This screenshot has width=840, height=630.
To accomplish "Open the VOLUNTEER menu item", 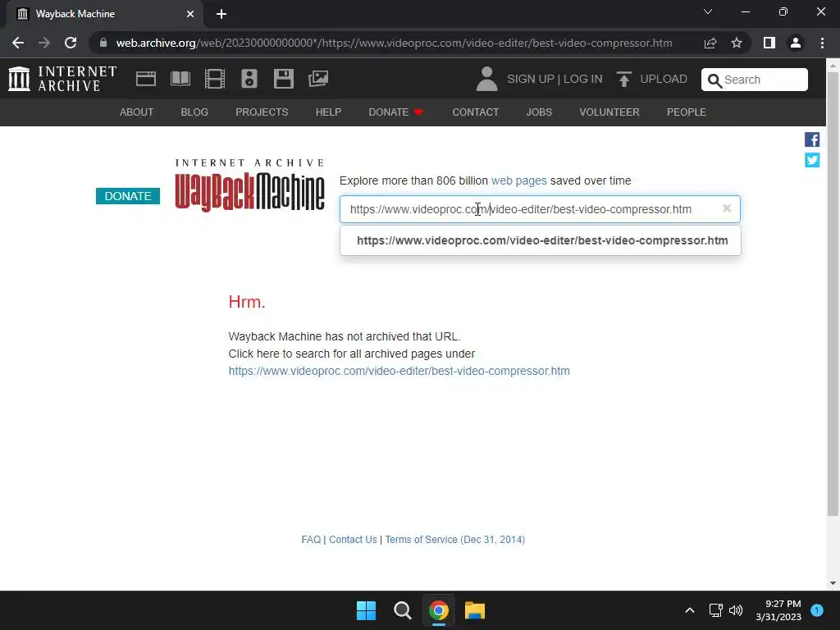I will tap(609, 112).
